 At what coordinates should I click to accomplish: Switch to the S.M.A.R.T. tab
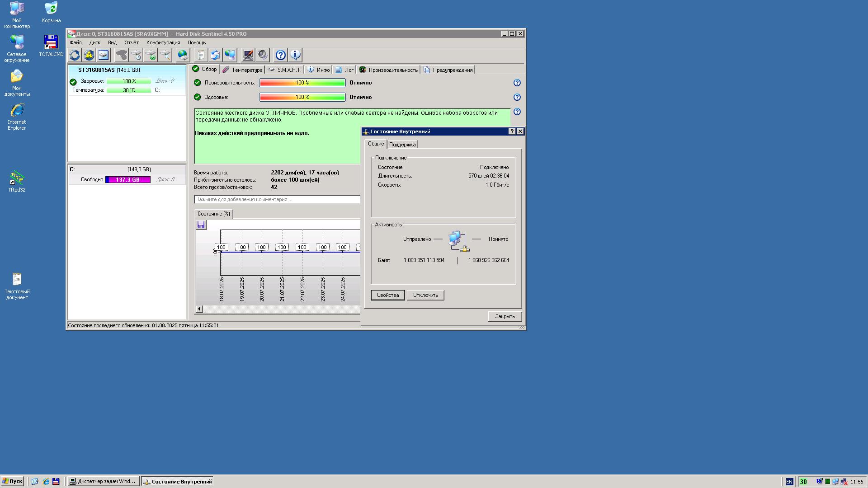[x=284, y=70]
